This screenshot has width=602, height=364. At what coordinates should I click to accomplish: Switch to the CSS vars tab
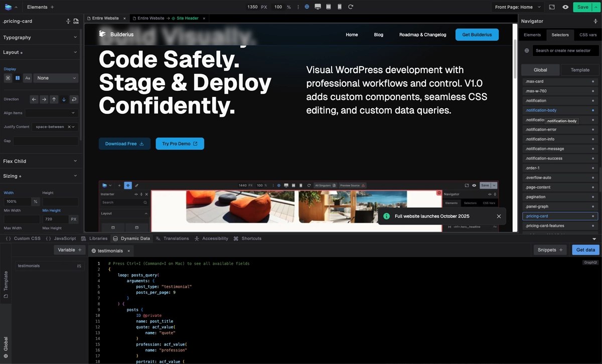(588, 35)
